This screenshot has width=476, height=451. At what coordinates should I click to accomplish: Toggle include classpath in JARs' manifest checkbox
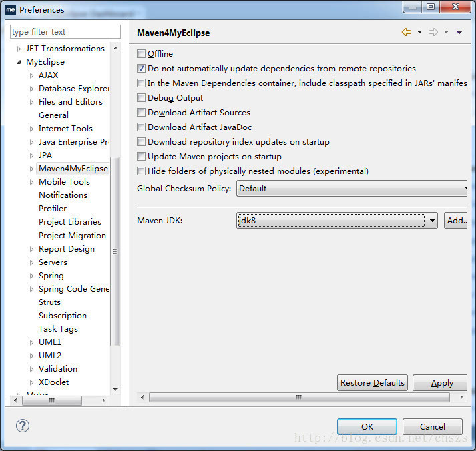[x=141, y=83]
